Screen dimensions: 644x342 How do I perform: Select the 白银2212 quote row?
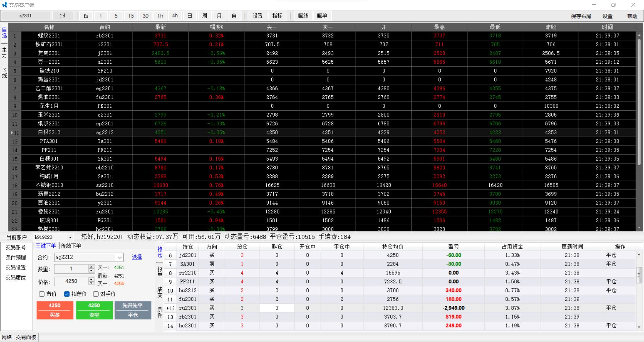tap(322, 132)
